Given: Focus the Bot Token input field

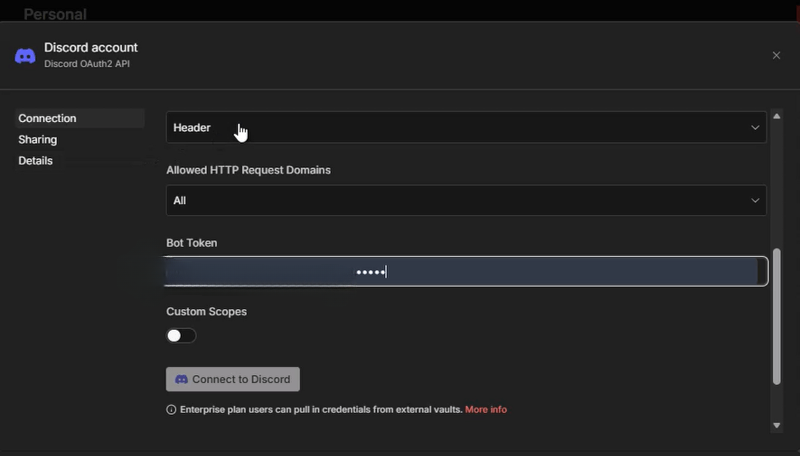Looking at the screenshot, I should pyautogui.click(x=466, y=271).
